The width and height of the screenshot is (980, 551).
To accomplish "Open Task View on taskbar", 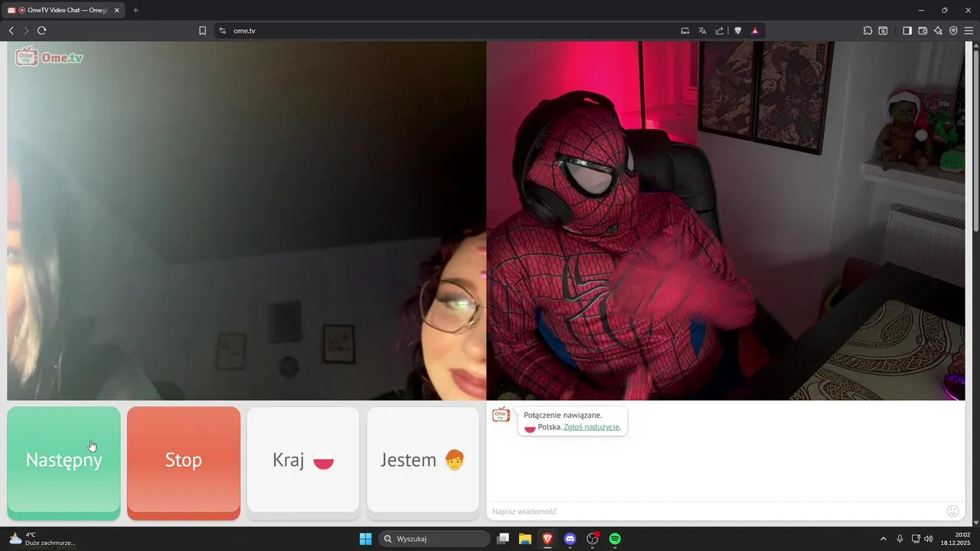I will click(503, 539).
